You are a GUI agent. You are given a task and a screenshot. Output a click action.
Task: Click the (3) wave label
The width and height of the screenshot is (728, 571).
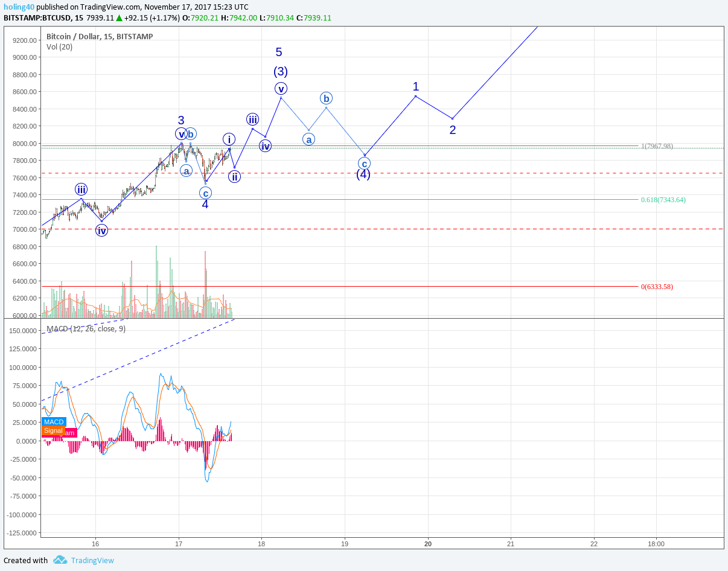280,71
